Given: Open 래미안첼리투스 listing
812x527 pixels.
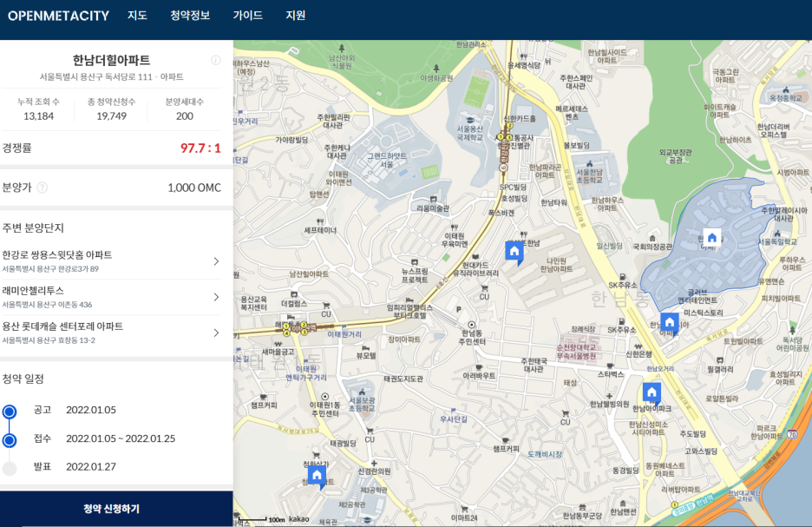Looking at the screenshot, I should (x=111, y=297).
